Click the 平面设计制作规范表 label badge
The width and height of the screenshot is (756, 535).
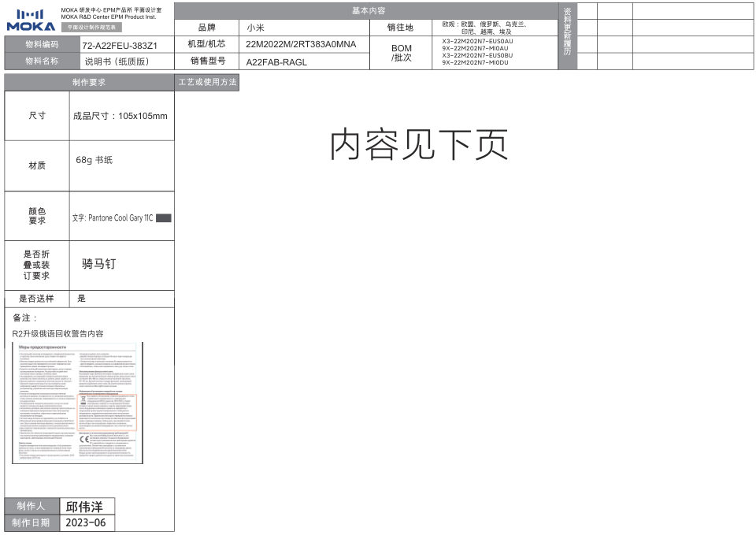91,27
